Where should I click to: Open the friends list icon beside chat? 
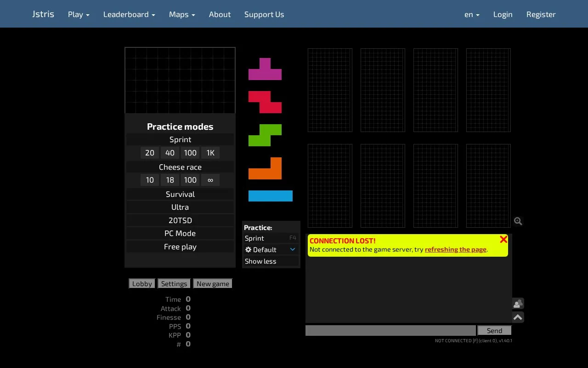518,304
